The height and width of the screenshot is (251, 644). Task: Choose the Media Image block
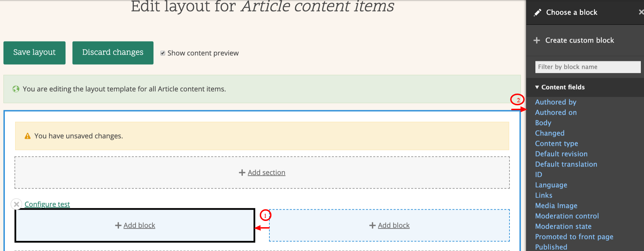click(x=556, y=206)
